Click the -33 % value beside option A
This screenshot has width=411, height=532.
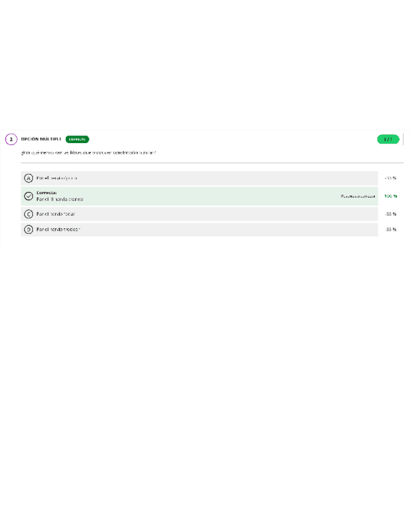(x=391, y=178)
